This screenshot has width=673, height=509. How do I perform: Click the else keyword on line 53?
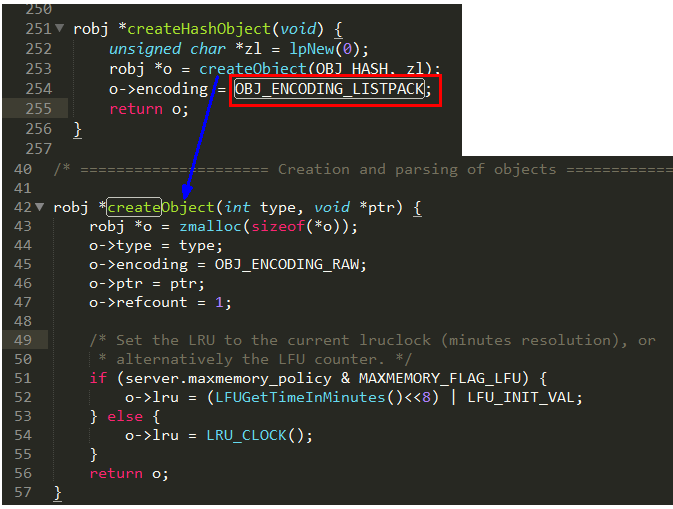pos(125,416)
